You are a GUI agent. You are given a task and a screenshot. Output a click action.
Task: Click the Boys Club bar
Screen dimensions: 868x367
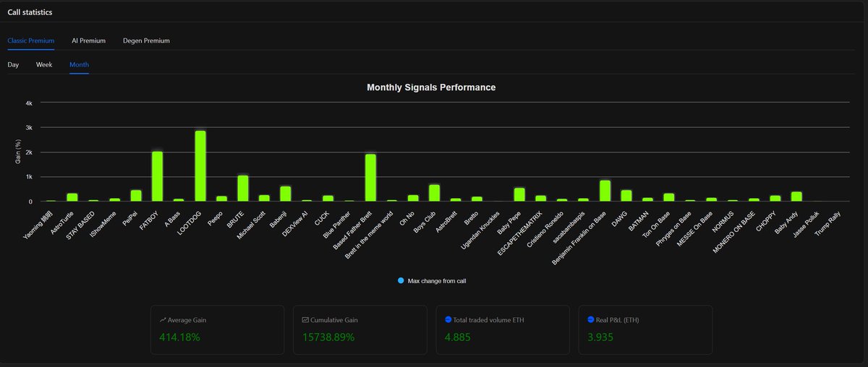(434, 193)
